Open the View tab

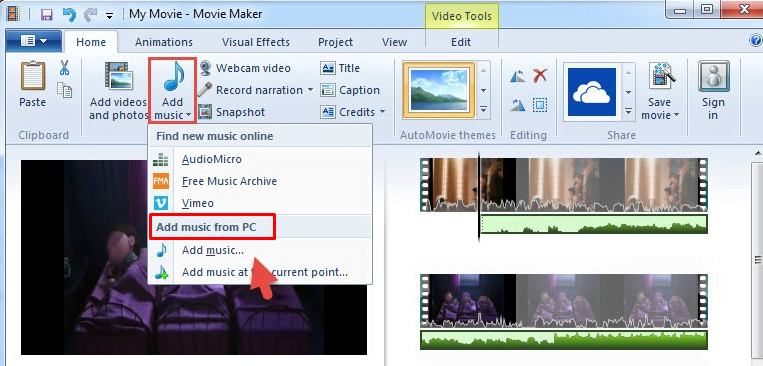395,42
